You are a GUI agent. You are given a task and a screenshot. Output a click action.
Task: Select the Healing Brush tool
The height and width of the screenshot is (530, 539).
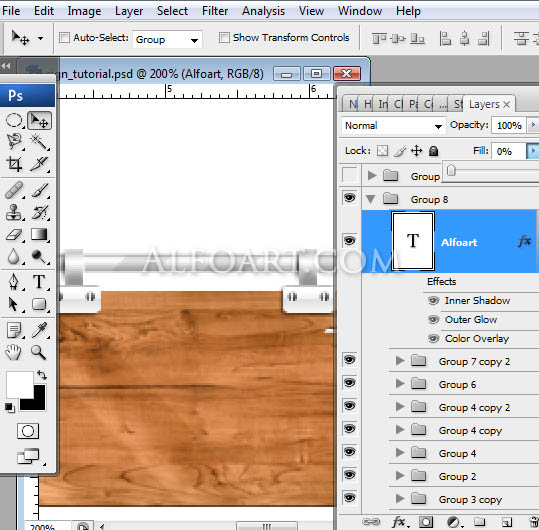[14, 190]
